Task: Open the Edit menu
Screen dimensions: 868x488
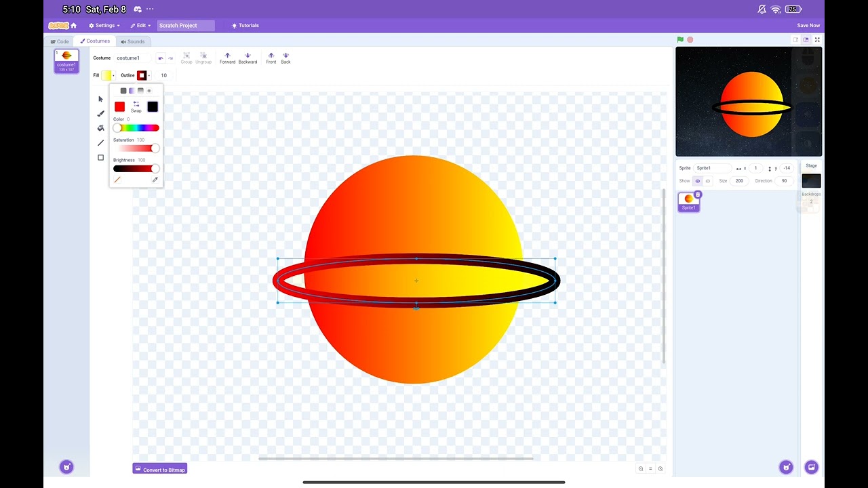Action: tap(140, 26)
